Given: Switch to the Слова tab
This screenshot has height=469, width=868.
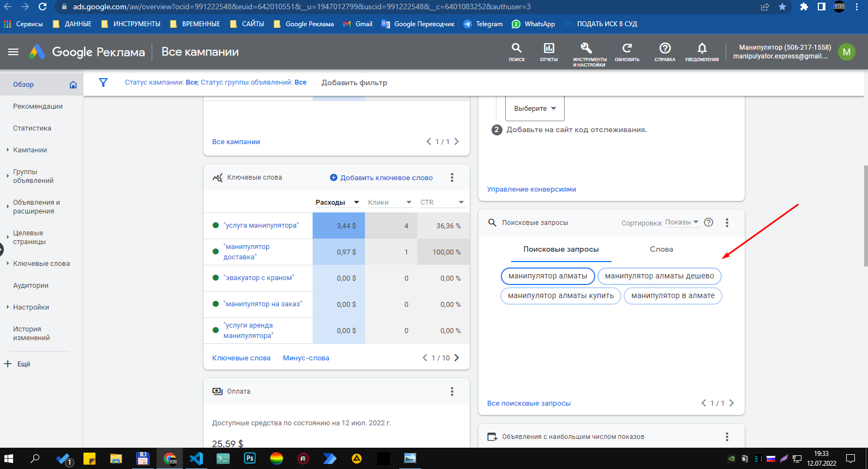Looking at the screenshot, I should pos(661,250).
